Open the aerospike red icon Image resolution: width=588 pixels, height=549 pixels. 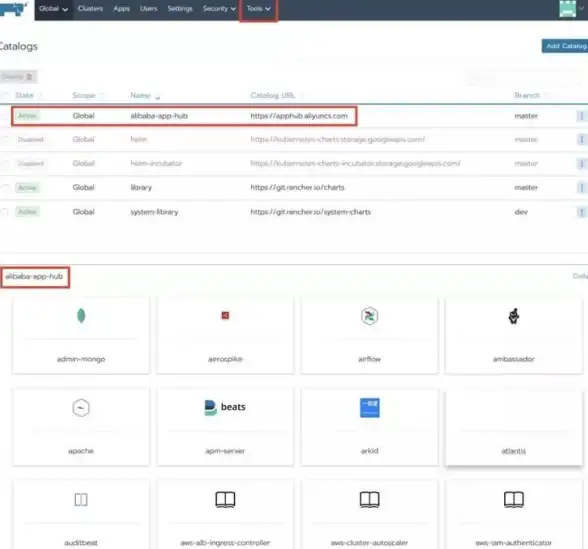[225, 315]
